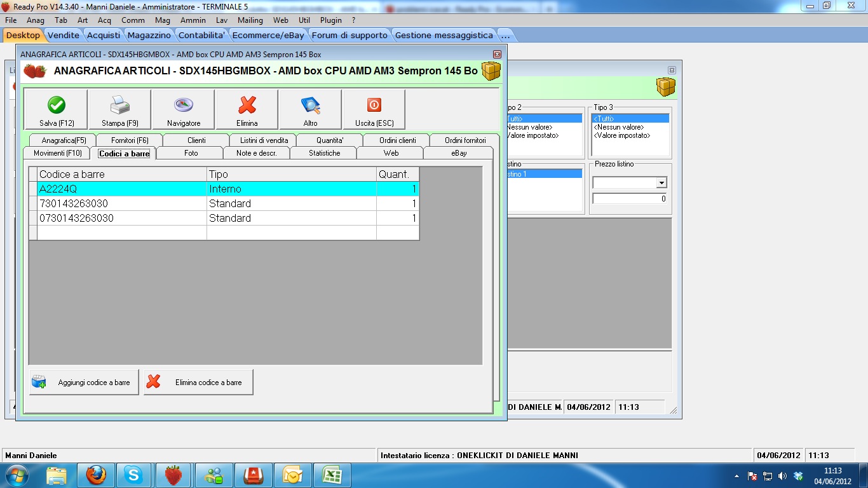Viewport: 868px width, 488px height.
Task: Select <Tutti> in the Tipo 3 list
Action: [x=630, y=119]
